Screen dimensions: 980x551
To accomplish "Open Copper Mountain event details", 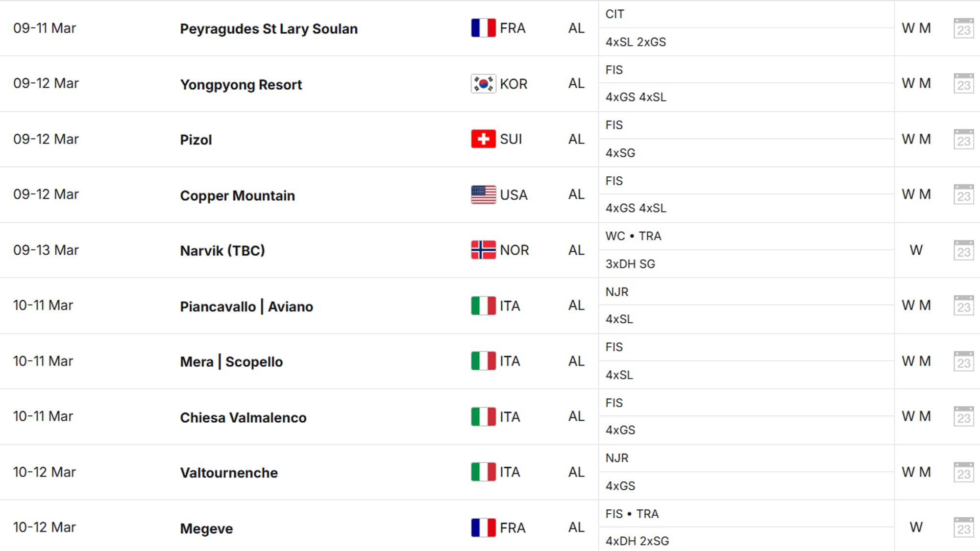I will coord(237,195).
